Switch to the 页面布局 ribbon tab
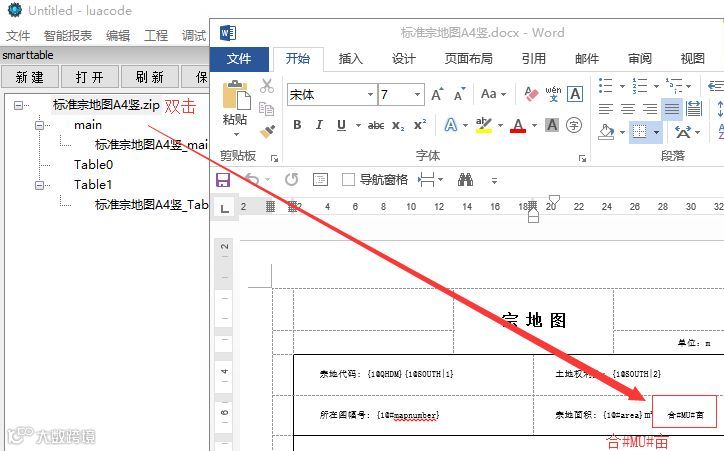This screenshot has width=724, height=451. [x=469, y=59]
